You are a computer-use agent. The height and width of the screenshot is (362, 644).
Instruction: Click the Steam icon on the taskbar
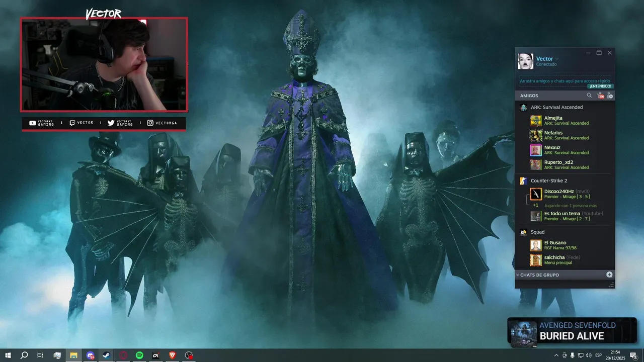[x=107, y=355]
